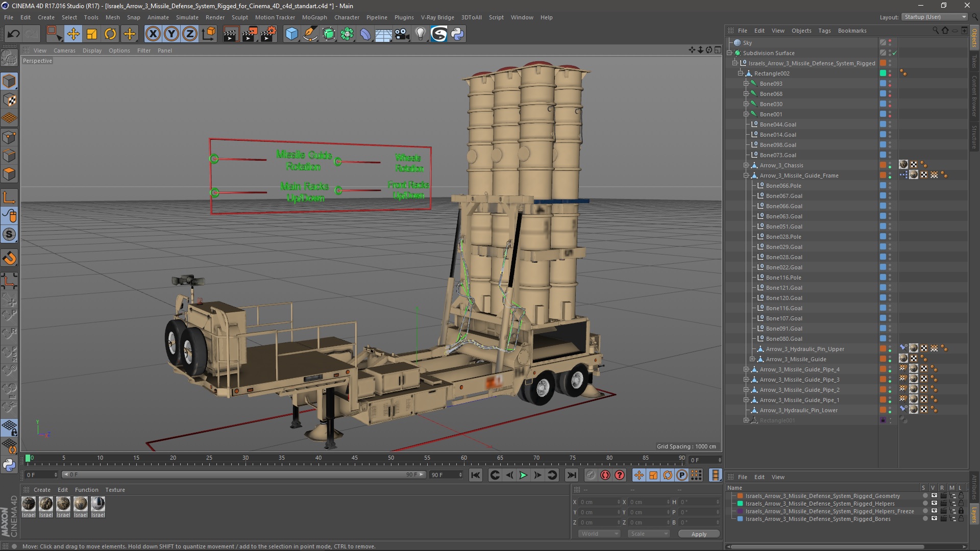Click the Undo arrow icon
Screen dimensions: 980x551
tap(14, 34)
